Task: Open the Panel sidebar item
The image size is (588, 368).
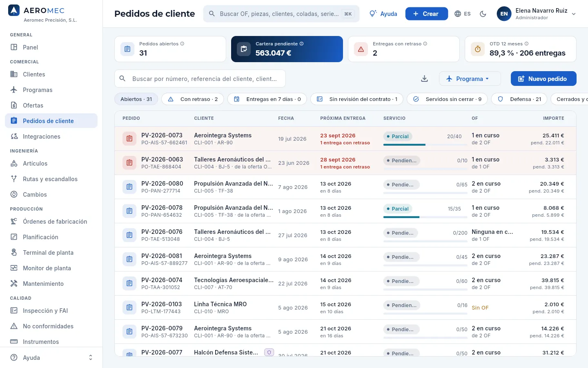Action: (51, 47)
